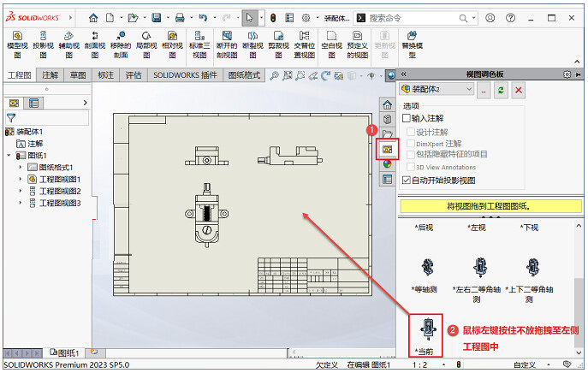Open the View Palette tab in task pane
This screenshot has height=373, width=588.
[387, 149]
